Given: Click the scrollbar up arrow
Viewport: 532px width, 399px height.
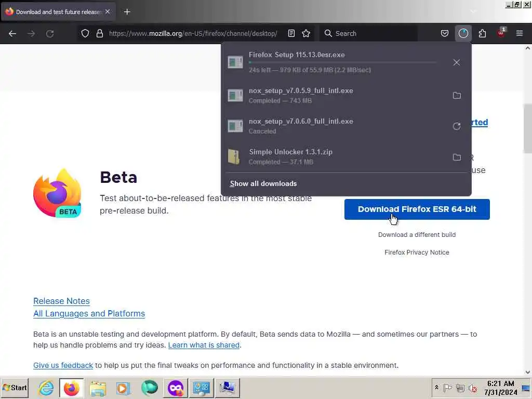Looking at the screenshot, I should [528, 48].
